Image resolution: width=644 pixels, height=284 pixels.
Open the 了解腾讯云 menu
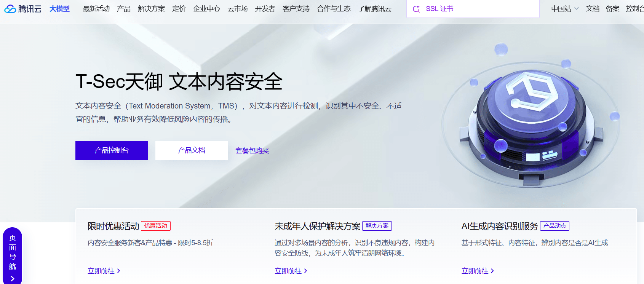tap(375, 9)
